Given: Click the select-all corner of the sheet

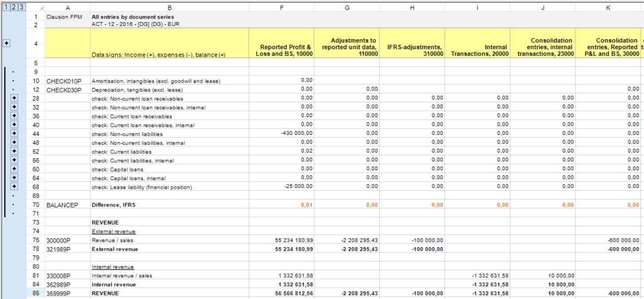Looking at the screenshot, I should pos(36,8).
